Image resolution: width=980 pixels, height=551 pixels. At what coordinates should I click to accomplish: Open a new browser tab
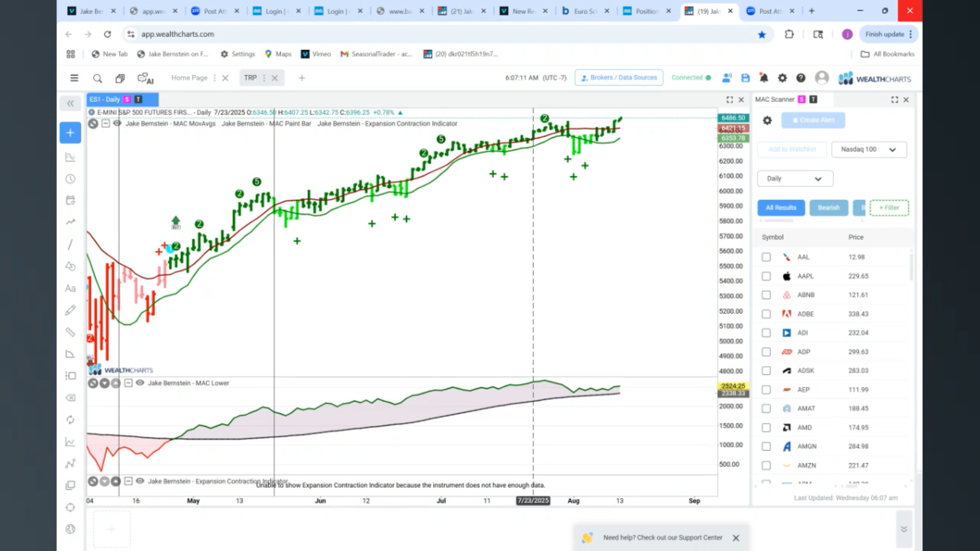tap(812, 11)
